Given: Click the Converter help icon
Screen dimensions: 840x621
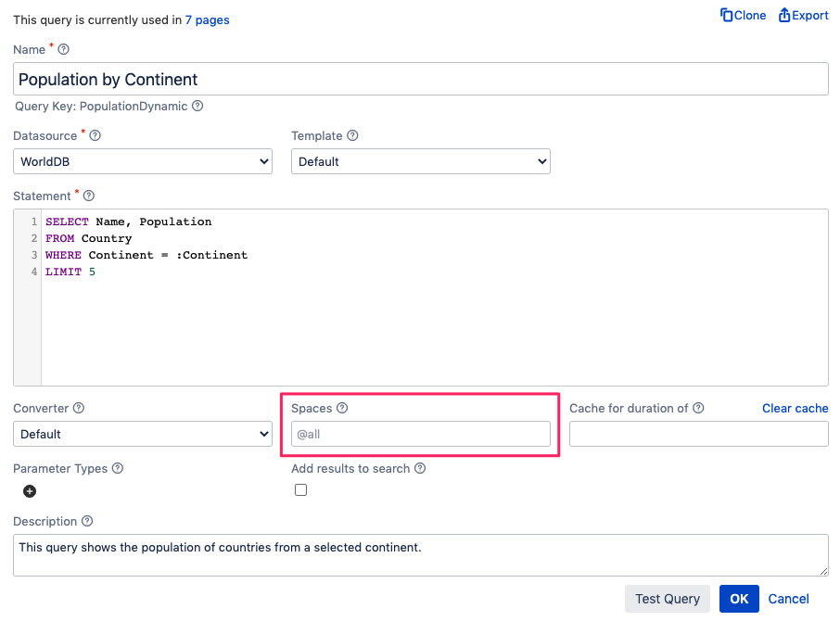Looking at the screenshot, I should pos(79,408).
